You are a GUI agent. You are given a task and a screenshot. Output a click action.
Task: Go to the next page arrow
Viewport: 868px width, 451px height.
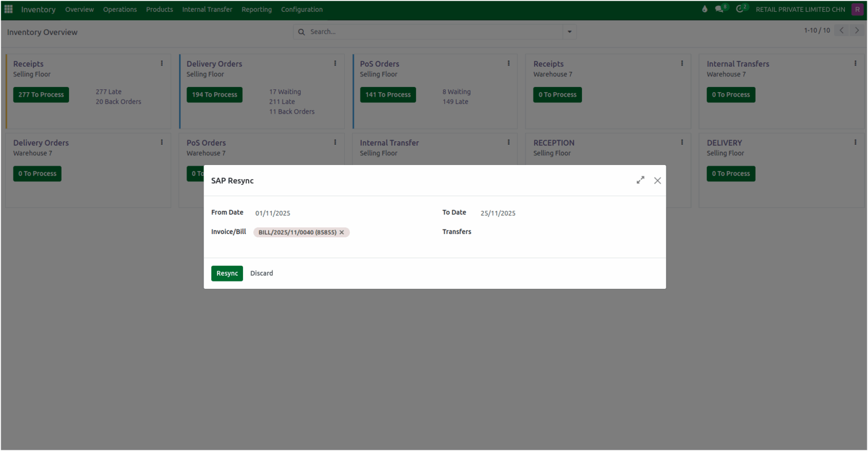pyautogui.click(x=857, y=31)
